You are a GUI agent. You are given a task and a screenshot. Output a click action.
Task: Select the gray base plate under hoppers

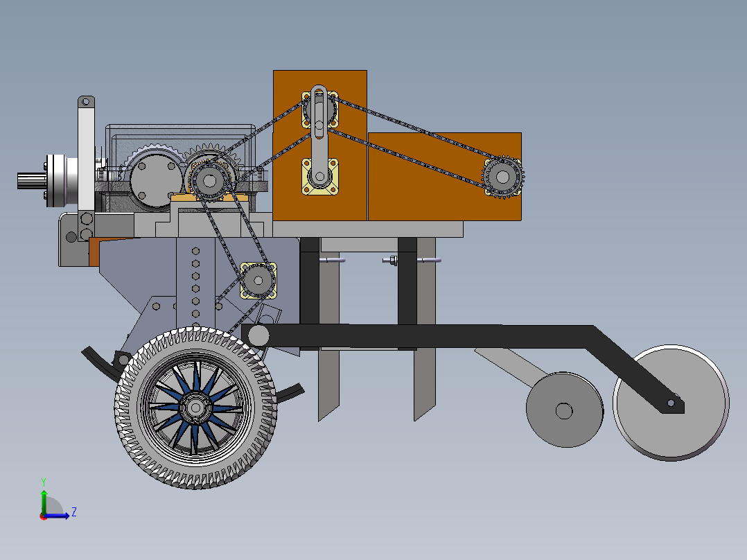coord(368,229)
